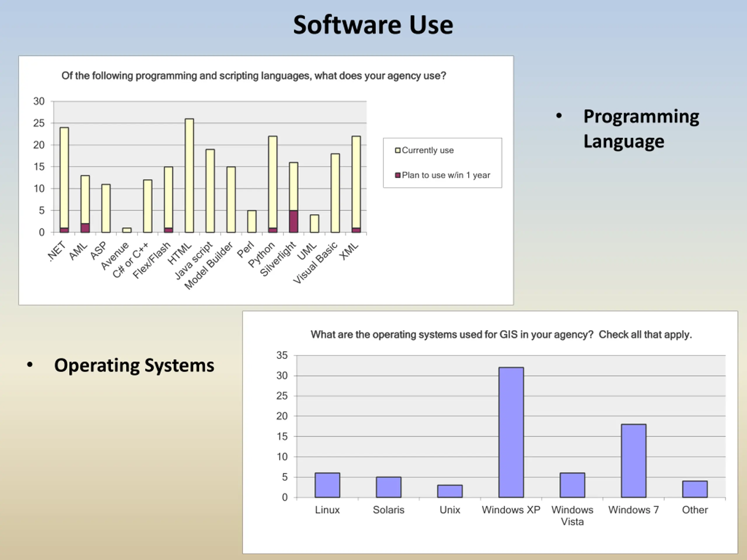The width and height of the screenshot is (747, 560).
Task: Select the Flex/Flash bar
Action: tap(169, 199)
